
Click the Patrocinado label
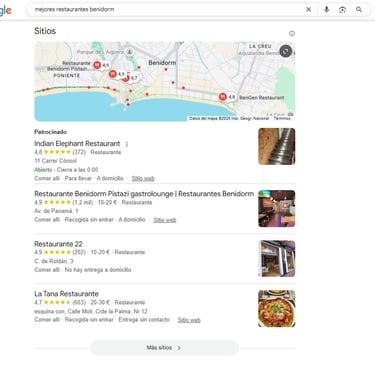[x=50, y=132]
